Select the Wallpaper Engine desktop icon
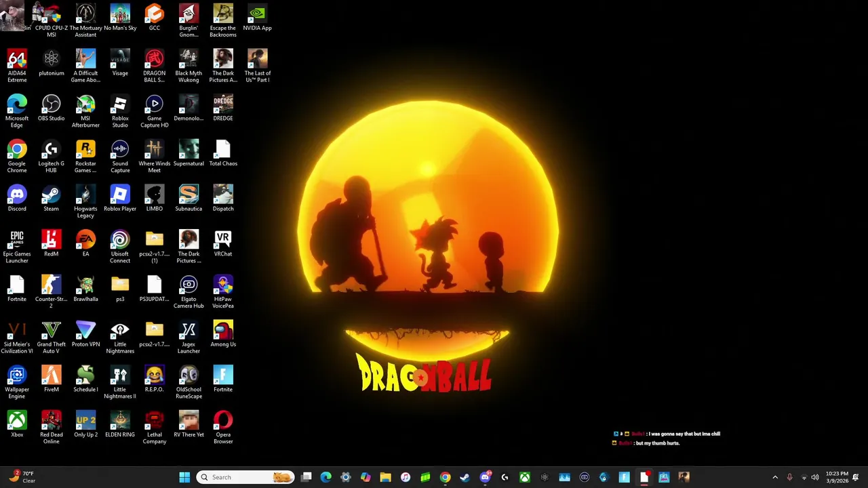This screenshot has width=868, height=488. [x=17, y=382]
